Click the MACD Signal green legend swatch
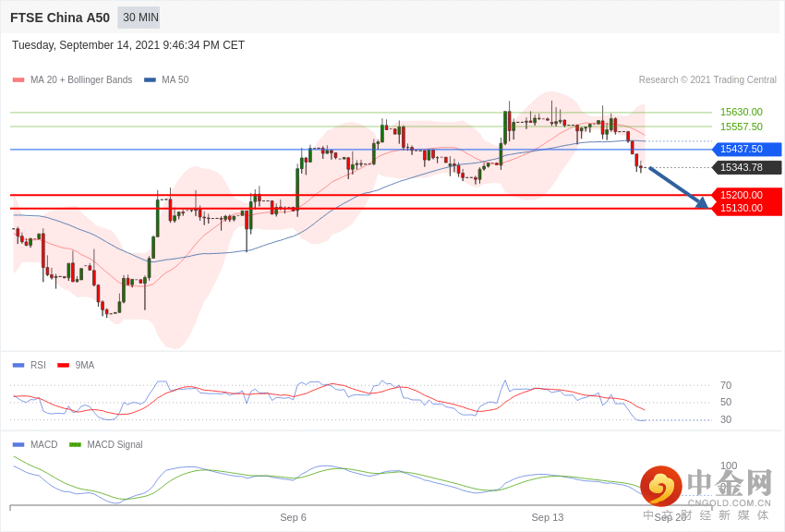The image size is (785, 532). point(75,444)
